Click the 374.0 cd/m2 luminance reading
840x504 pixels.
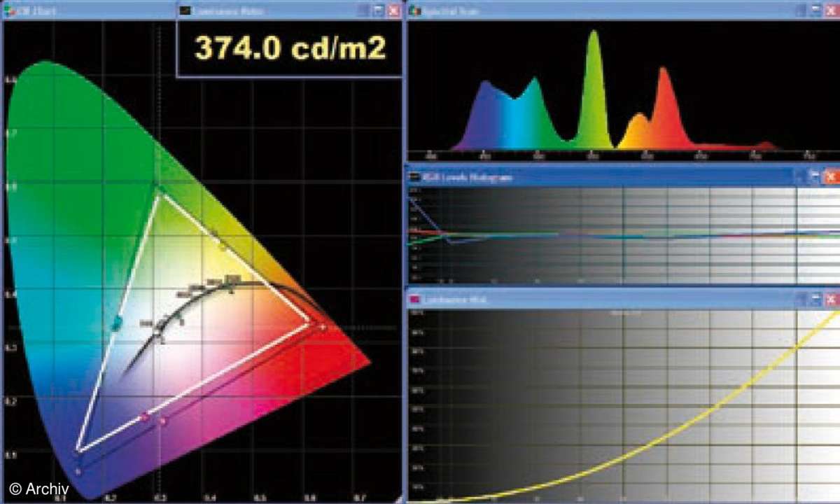tap(290, 49)
